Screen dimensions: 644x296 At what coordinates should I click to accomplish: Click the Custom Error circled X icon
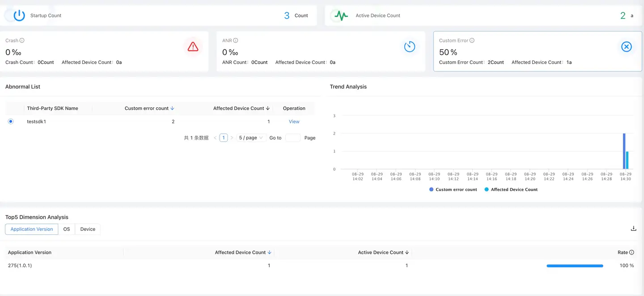(627, 47)
